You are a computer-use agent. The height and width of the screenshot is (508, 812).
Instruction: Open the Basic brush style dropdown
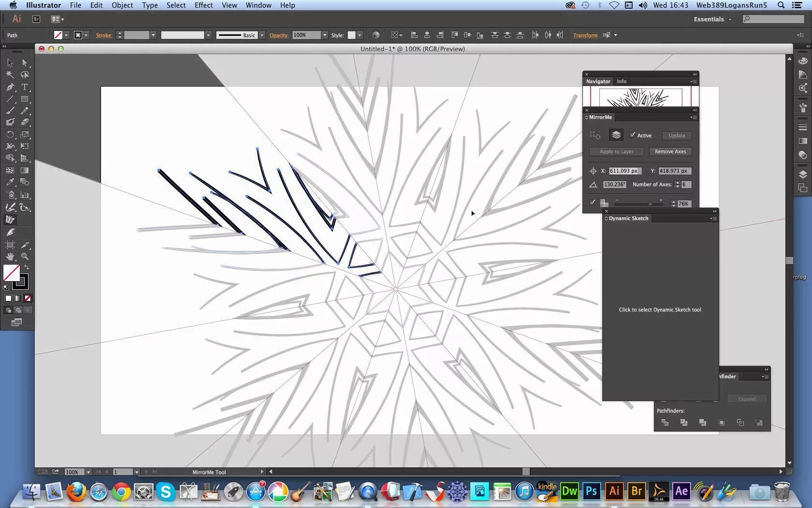(261, 35)
